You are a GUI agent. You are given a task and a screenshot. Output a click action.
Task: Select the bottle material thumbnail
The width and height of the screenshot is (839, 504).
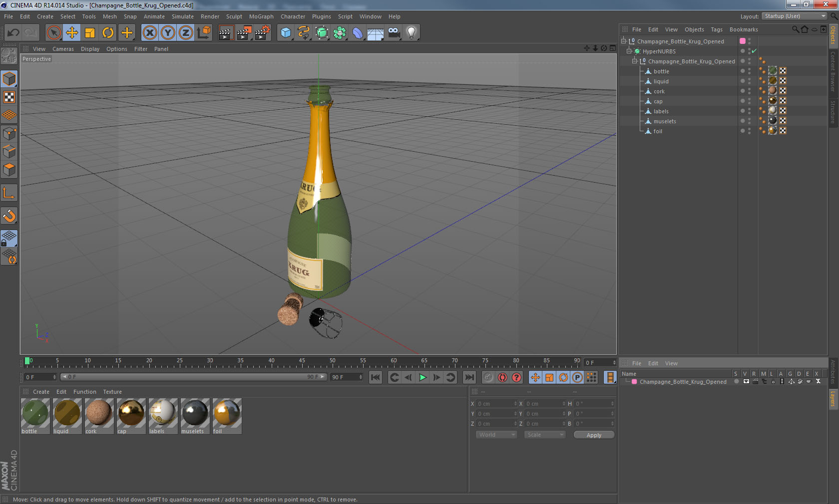pyautogui.click(x=35, y=416)
